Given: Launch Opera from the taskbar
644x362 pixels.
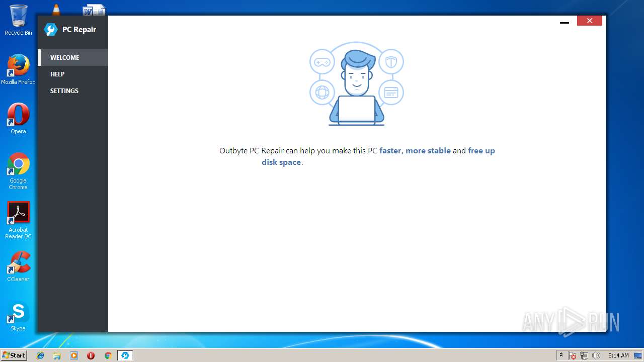Looking at the screenshot, I should pyautogui.click(x=91, y=355).
